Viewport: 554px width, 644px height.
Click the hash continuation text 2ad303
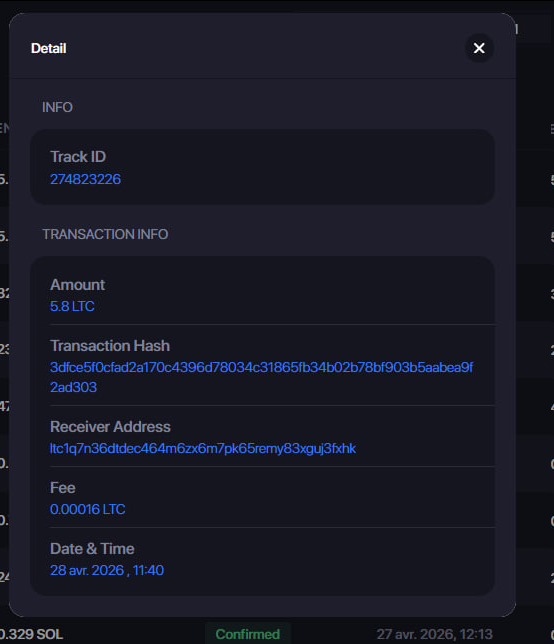[x=74, y=387]
